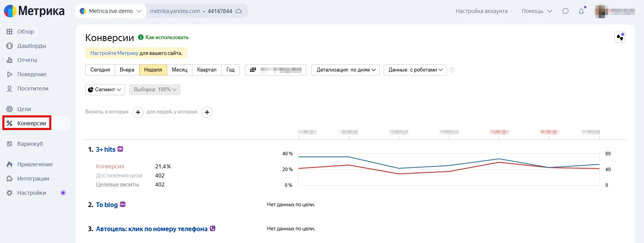Open the Segment dropdown

105,90
